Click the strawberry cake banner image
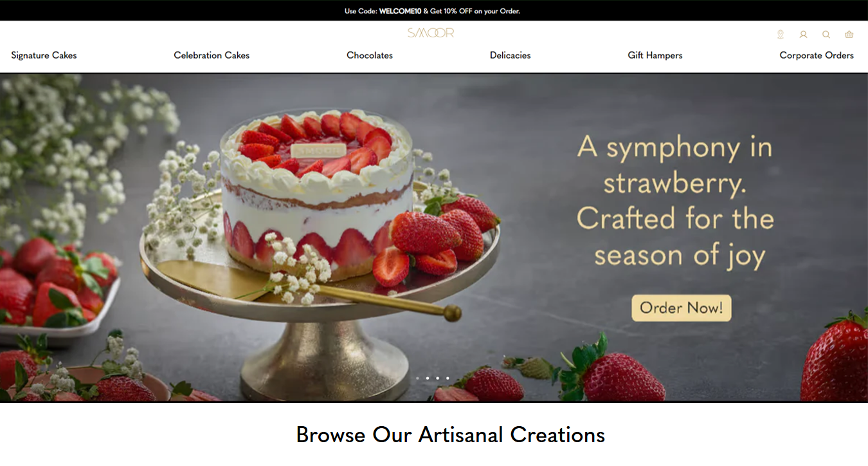The height and width of the screenshot is (466, 868). click(434, 238)
